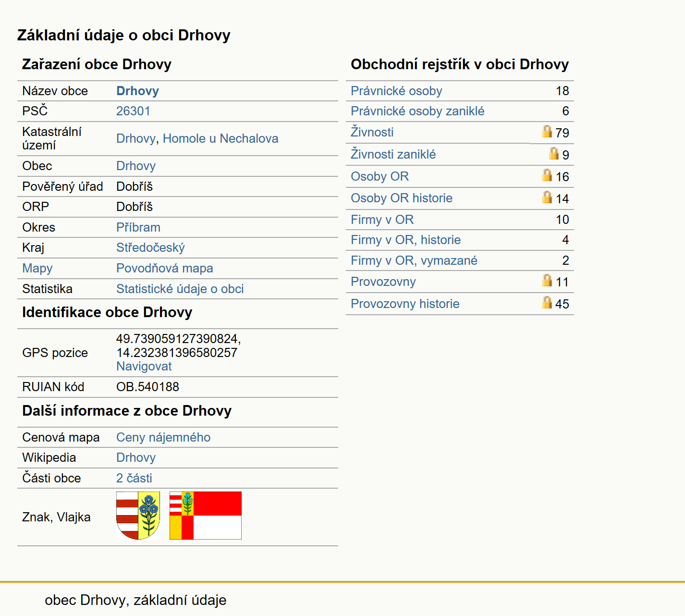Click Dobříš in the ORP row
This screenshot has width=685, height=616.
135,207
